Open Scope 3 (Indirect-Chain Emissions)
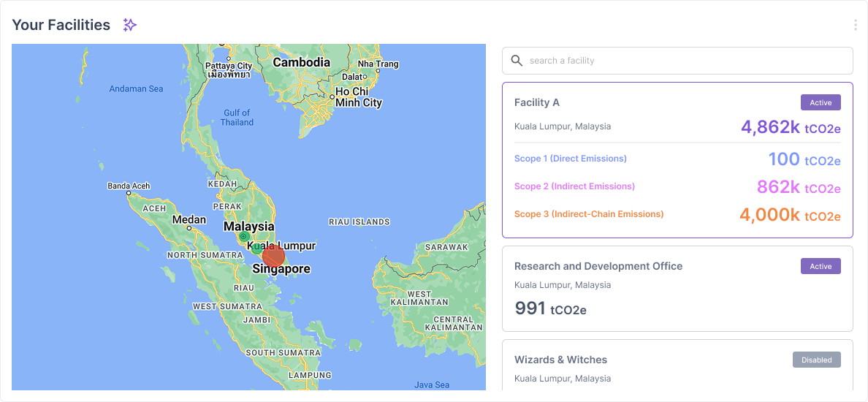868x402 pixels. [x=588, y=214]
